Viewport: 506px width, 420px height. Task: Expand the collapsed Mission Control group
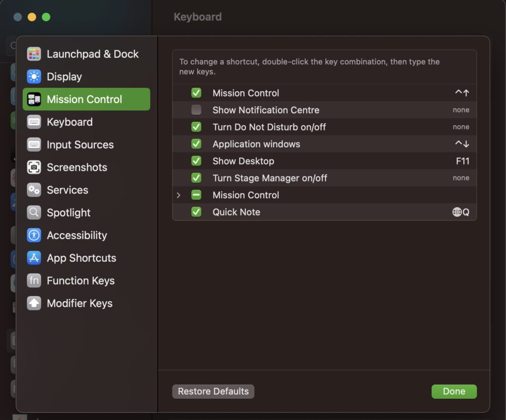pyautogui.click(x=179, y=195)
